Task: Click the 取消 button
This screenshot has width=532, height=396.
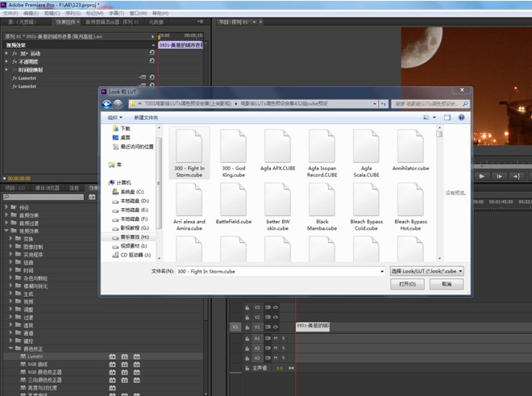Action: [x=447, y=284]
